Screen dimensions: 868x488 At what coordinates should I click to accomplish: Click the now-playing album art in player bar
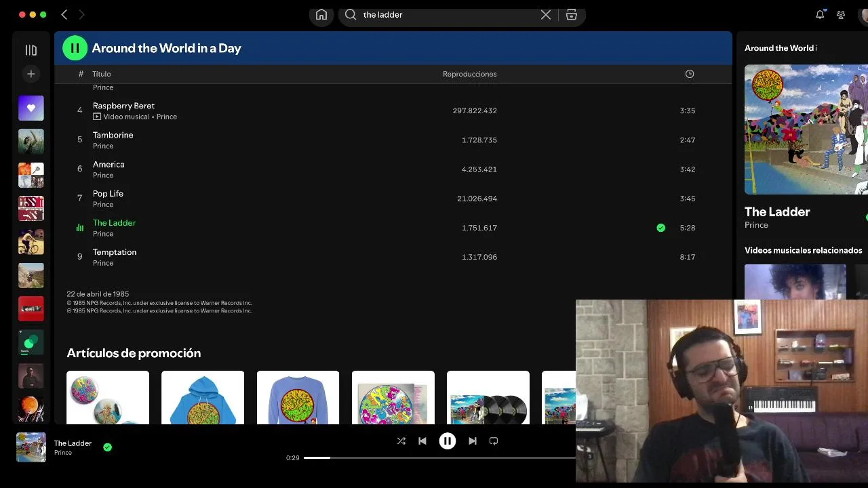(x=31, y=447)
